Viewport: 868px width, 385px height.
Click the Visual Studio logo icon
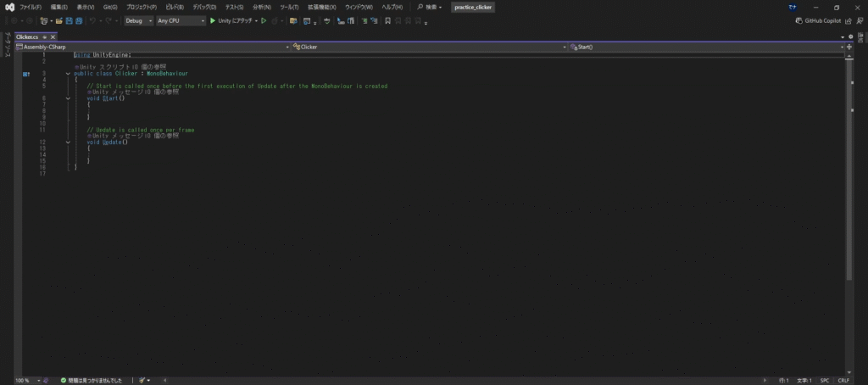[9, 7]
